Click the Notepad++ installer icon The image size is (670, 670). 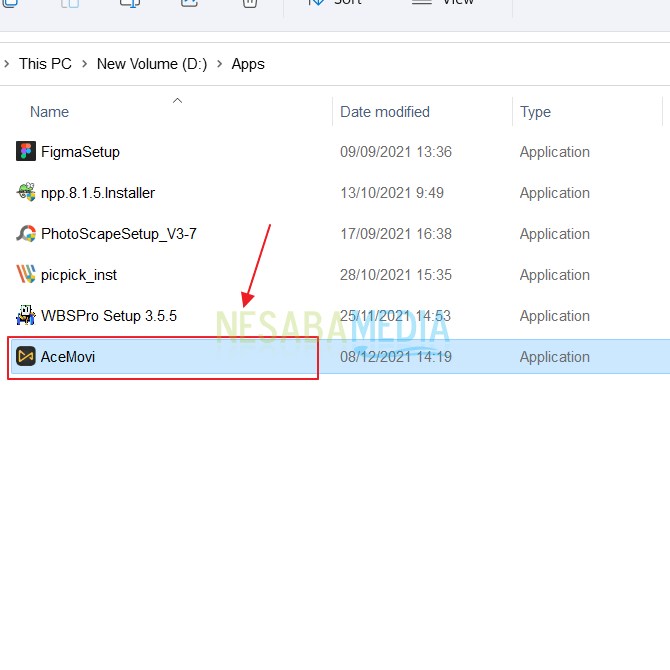tap(26, 192)
